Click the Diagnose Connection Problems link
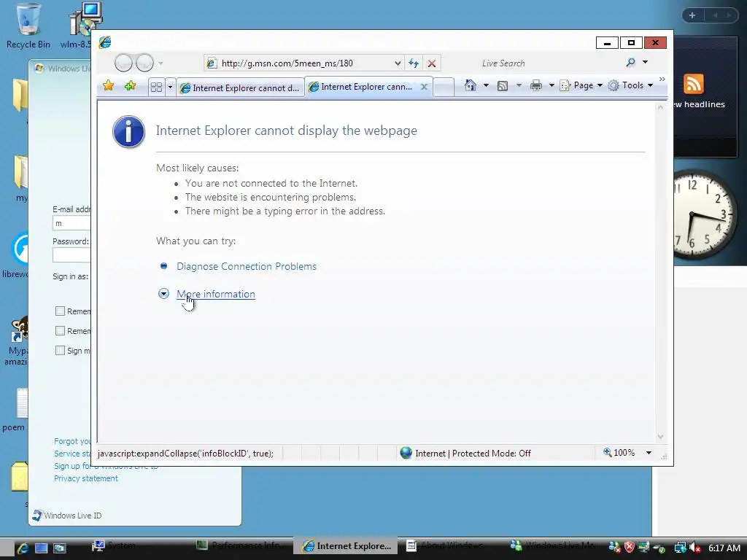 247,266
